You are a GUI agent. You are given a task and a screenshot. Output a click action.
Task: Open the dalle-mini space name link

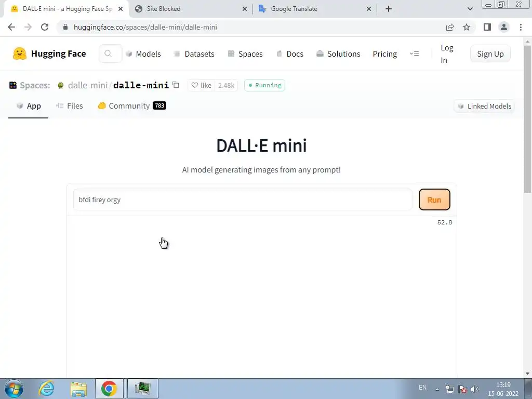(x=141, y=85)
